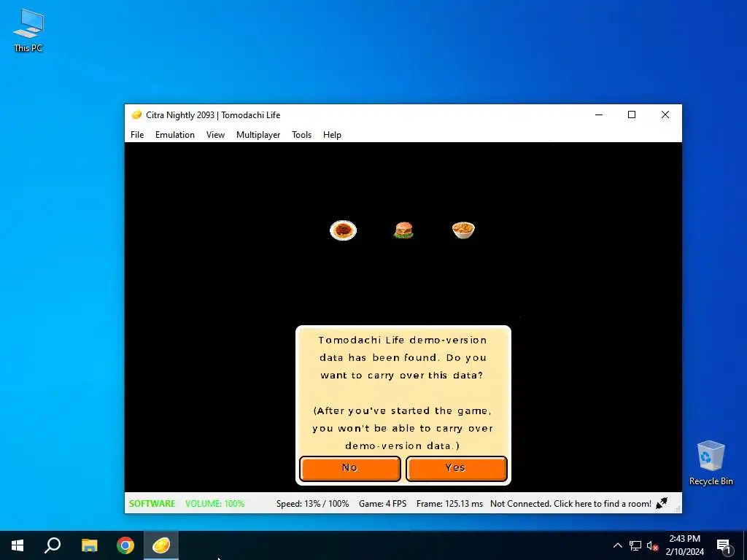
Task: Click the muted speaker tray icon
Action: point(652,545)
